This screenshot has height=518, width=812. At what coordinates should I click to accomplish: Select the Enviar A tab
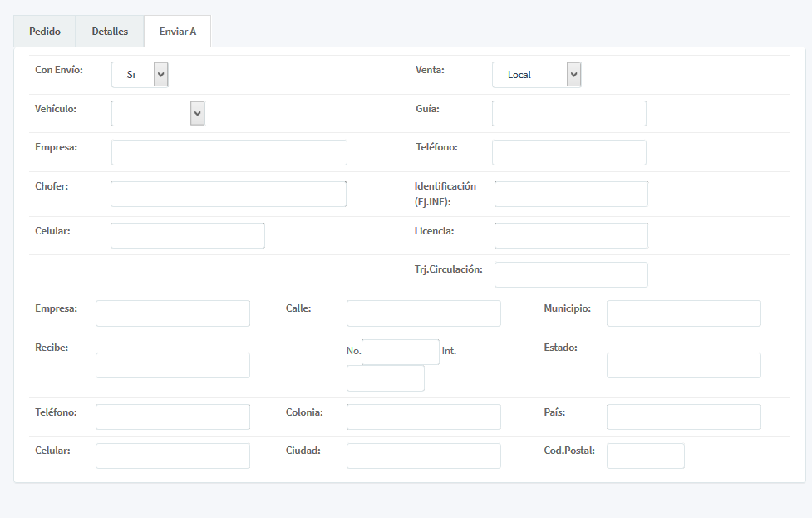point(177,32)
